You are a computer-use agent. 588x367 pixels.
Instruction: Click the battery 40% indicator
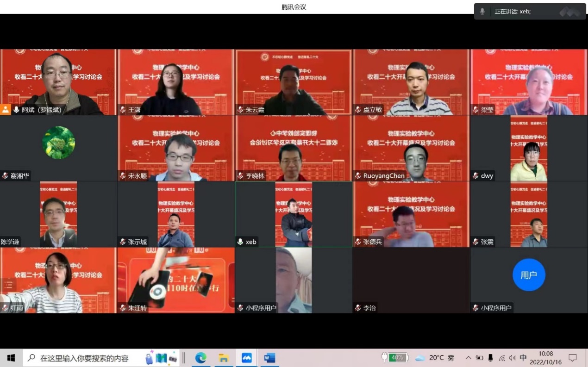point(395,358)
